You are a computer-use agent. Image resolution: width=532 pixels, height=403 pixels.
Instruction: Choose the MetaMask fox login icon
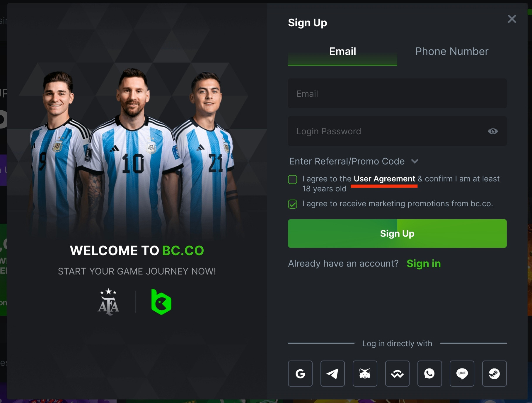(x=365, y=373)
